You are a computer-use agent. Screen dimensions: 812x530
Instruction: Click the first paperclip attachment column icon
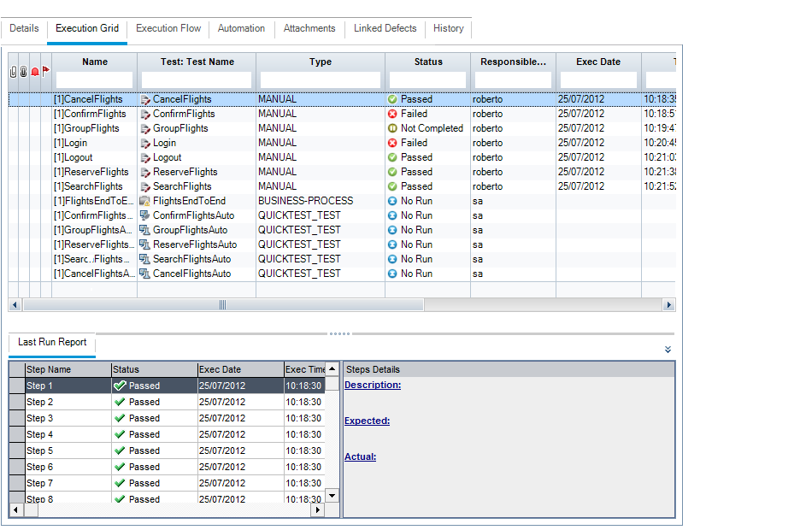tap(14, 72)
